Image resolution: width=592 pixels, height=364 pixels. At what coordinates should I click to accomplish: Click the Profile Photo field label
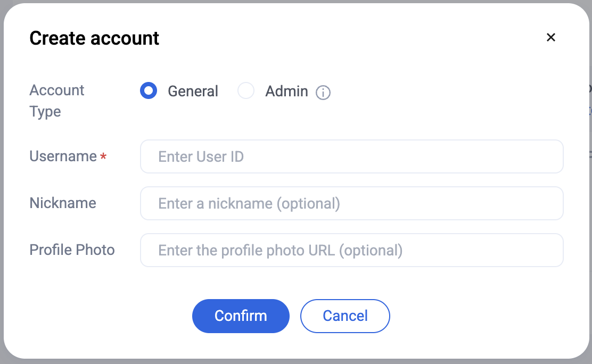72,250
